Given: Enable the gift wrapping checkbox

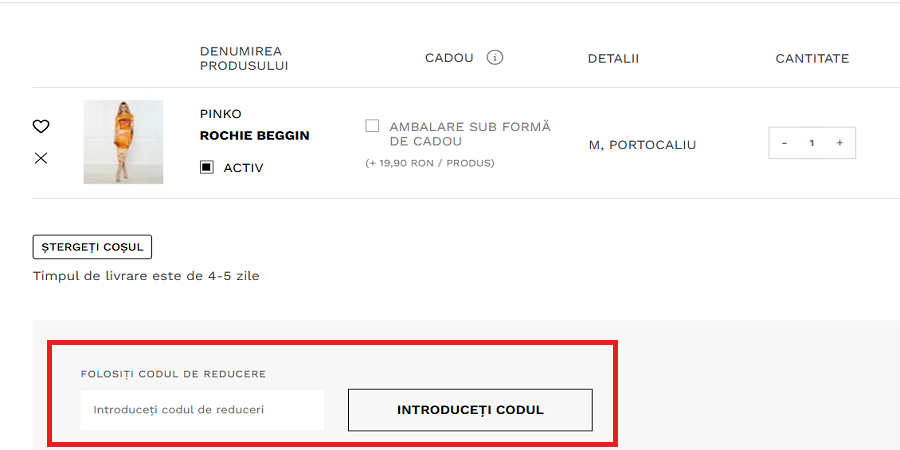Looking at the screenshot, I should click(372, 126).
